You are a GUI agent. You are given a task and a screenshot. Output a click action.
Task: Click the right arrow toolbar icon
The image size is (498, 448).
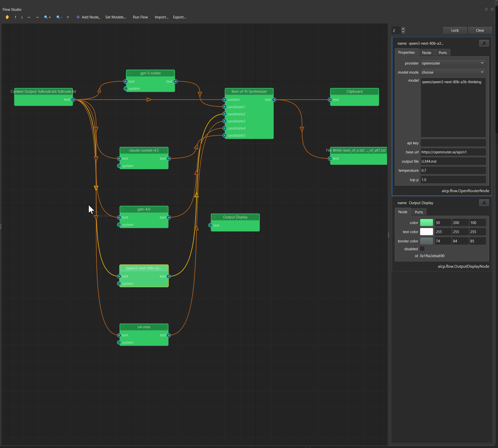[37, 17]
